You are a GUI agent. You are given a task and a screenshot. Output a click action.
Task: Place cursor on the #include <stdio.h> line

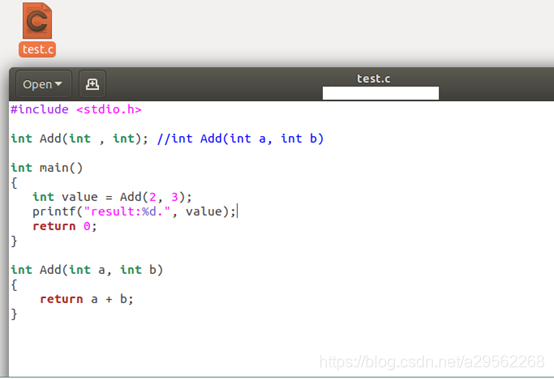click(x=76, y=109)
